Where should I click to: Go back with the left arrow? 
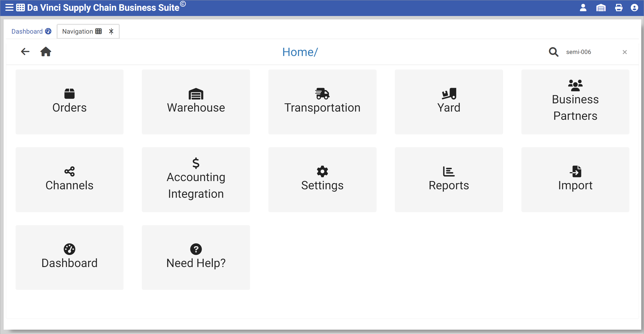25,52
